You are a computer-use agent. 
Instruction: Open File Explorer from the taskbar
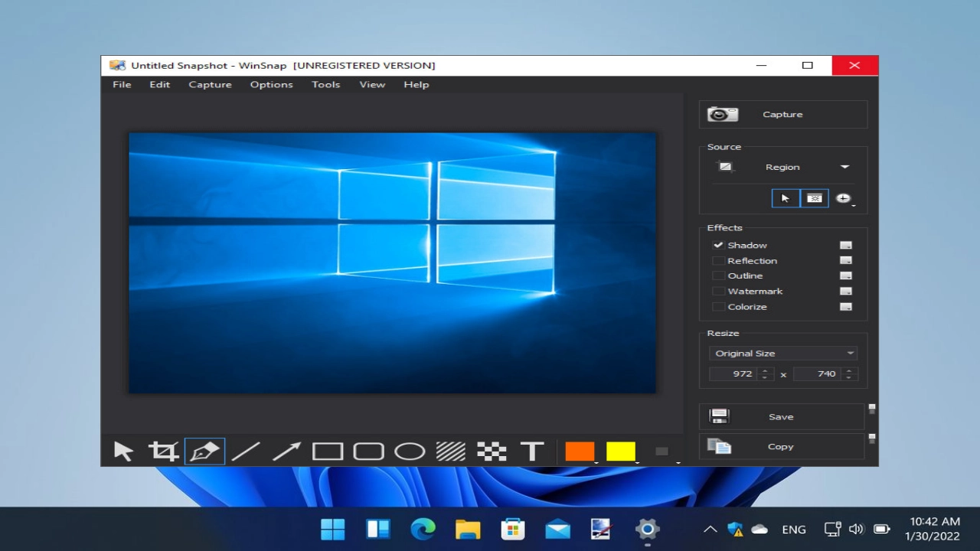click(x=468, y=529)
